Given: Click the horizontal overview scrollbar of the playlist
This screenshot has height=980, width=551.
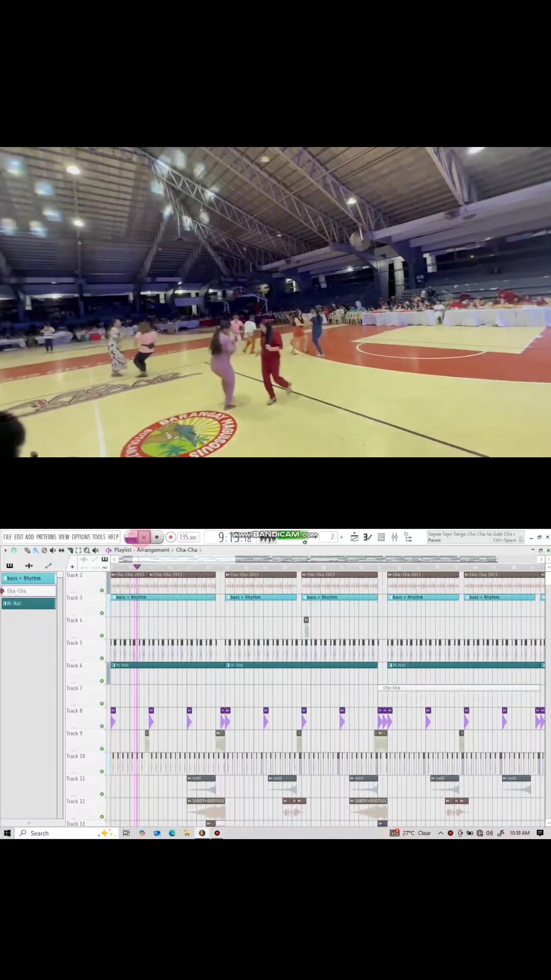Looking at the screenshot, I should click(327, 559).
